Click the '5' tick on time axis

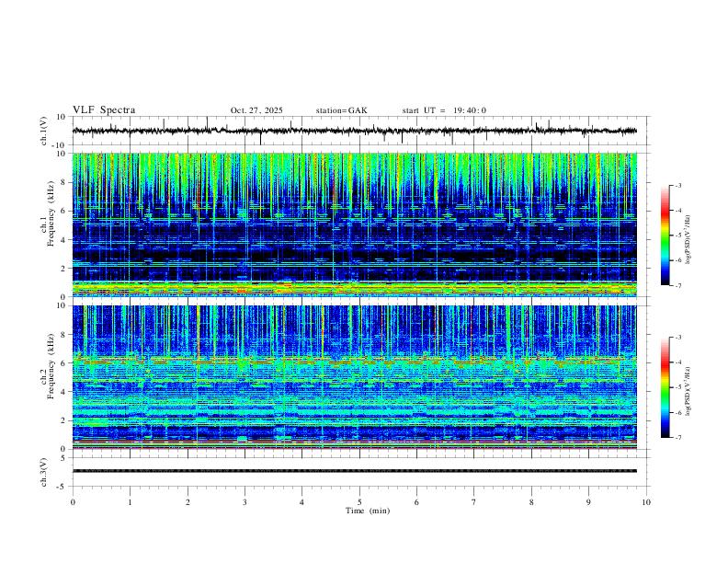(359, 502)
